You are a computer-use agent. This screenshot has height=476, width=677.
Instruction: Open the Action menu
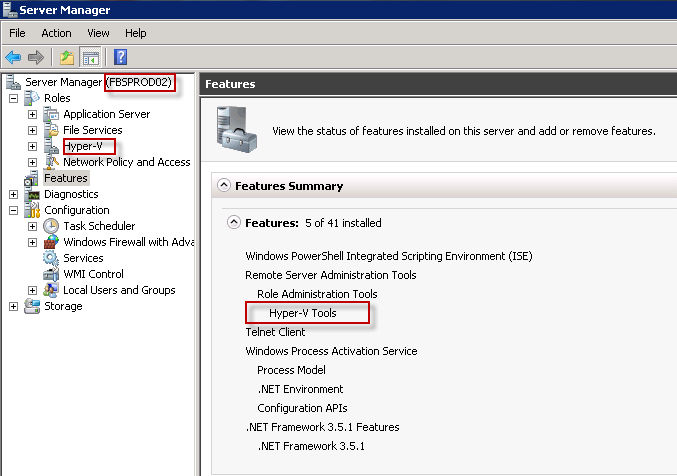pyautogui.click(x=56, y=33)
